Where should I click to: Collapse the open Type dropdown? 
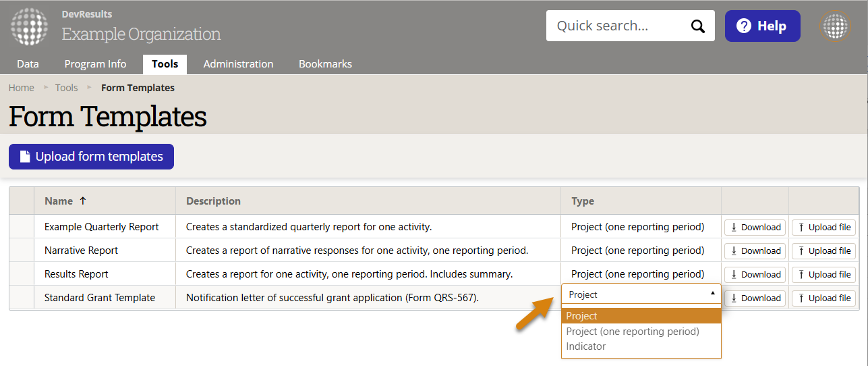point(713,294)
